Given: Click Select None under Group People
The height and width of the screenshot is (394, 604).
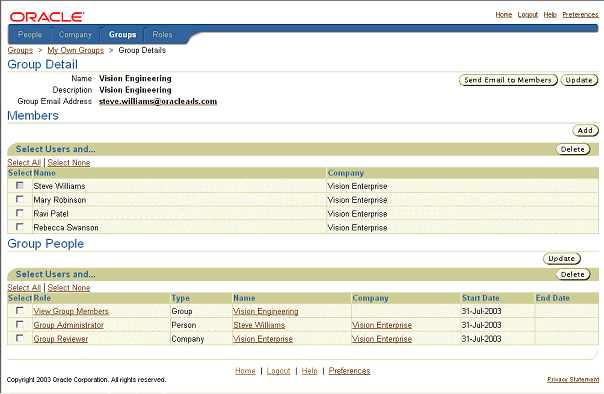Looking at the screenshot, I should [x=69, y=288].
